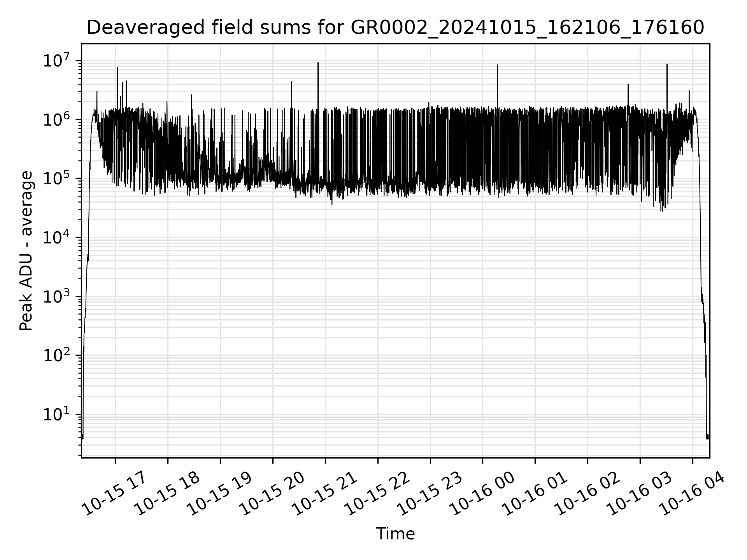This screenshot has height=560, width=747.
Task: Click the x tick label '10-16 00'
Action: tap(482, 492)
